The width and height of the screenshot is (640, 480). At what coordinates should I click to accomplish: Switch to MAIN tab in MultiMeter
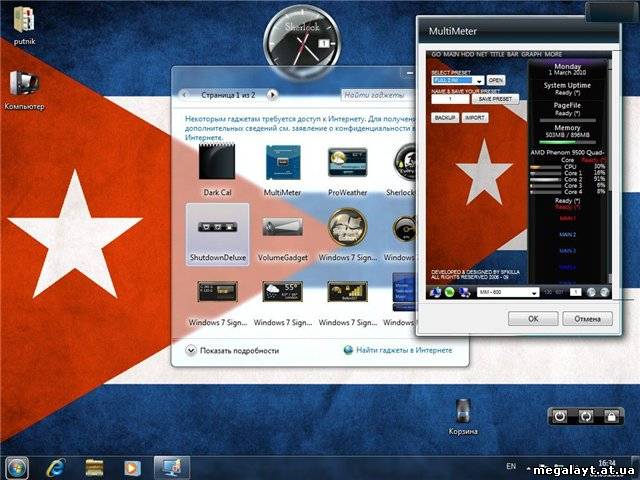click(451, 54)
